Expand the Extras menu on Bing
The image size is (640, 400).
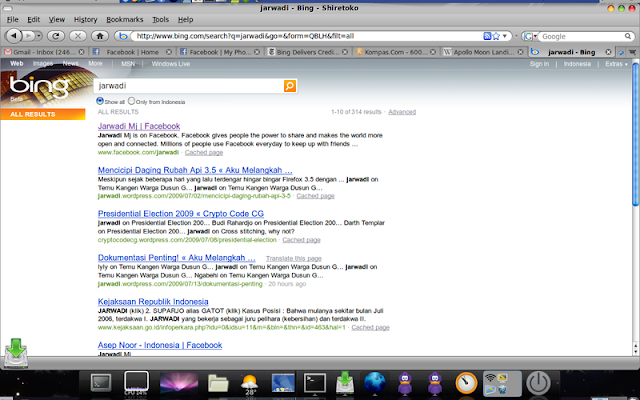pyautogui.click(x=616, y=64)
